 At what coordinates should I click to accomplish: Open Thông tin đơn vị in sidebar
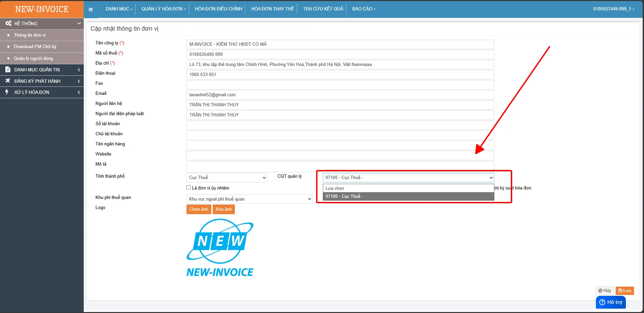click(x=30, y=35)
